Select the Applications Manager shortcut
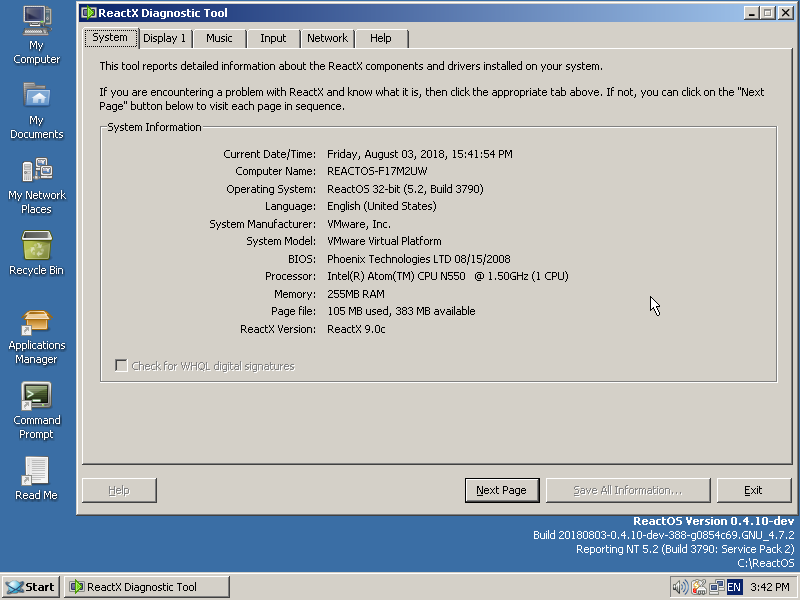The image size is (800, 600). [x=36, y=337]
